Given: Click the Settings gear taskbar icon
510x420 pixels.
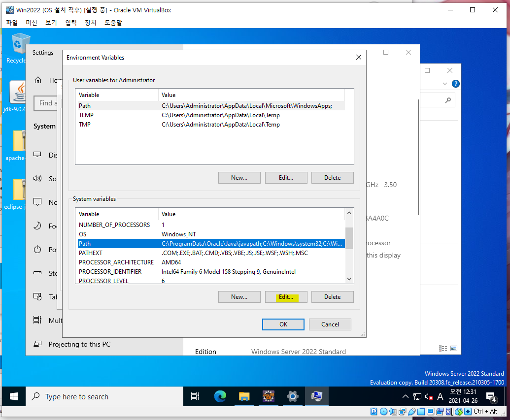Looking at the screenshot, I should point(292,396).
